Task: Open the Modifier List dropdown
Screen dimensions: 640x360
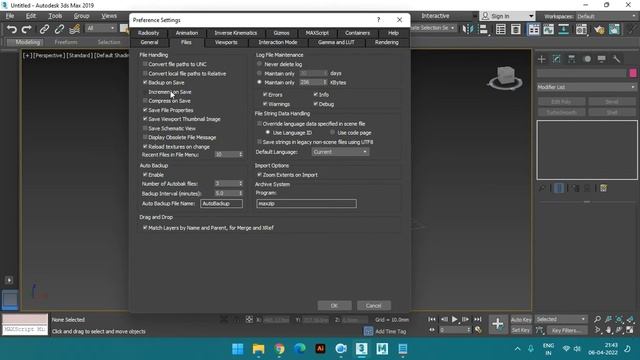Action: coord(587,87)
